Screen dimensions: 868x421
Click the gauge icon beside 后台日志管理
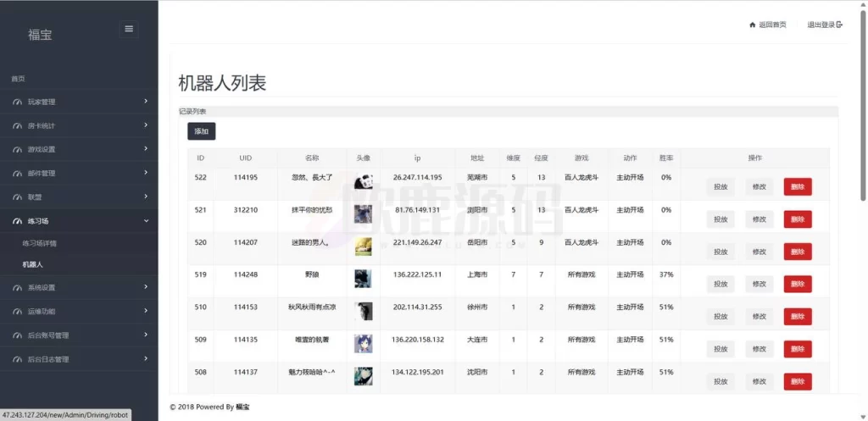click(17, 359)
